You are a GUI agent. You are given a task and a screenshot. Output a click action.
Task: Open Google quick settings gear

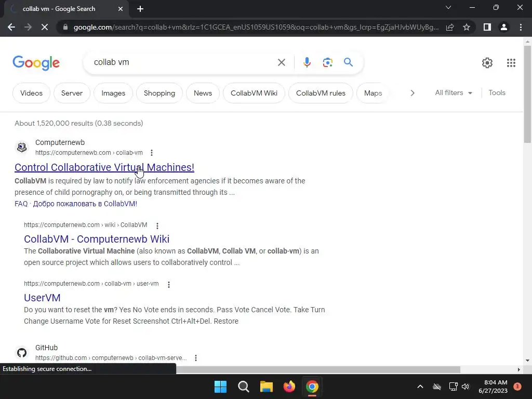(487, 63)
